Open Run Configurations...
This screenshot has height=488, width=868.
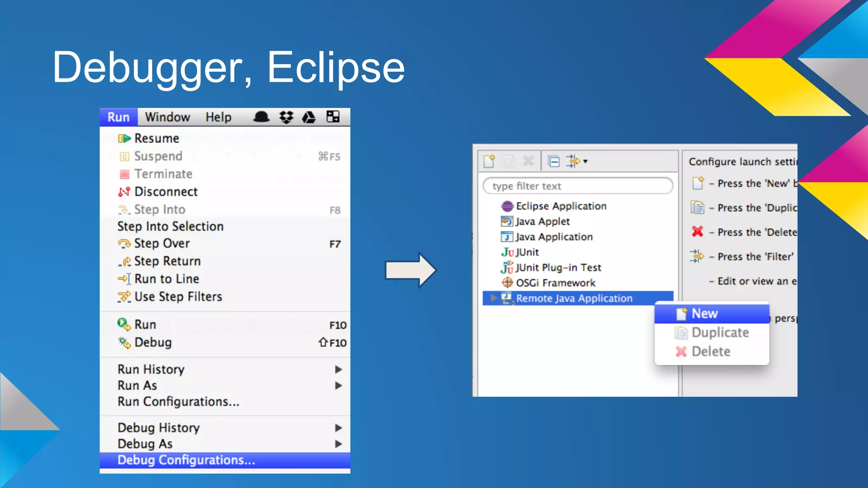click(x=225, y=402)
